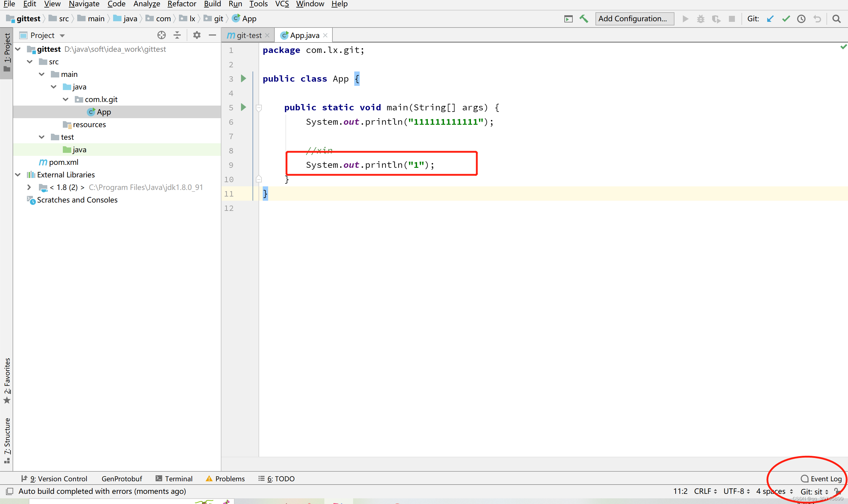Switch to the git-test editor tab

coord(248,35)
